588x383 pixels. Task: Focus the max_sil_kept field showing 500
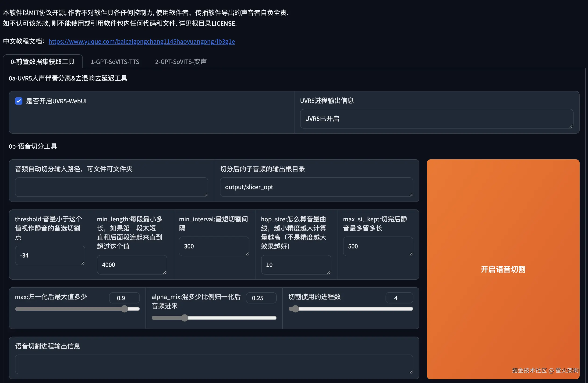pos(378,246)
